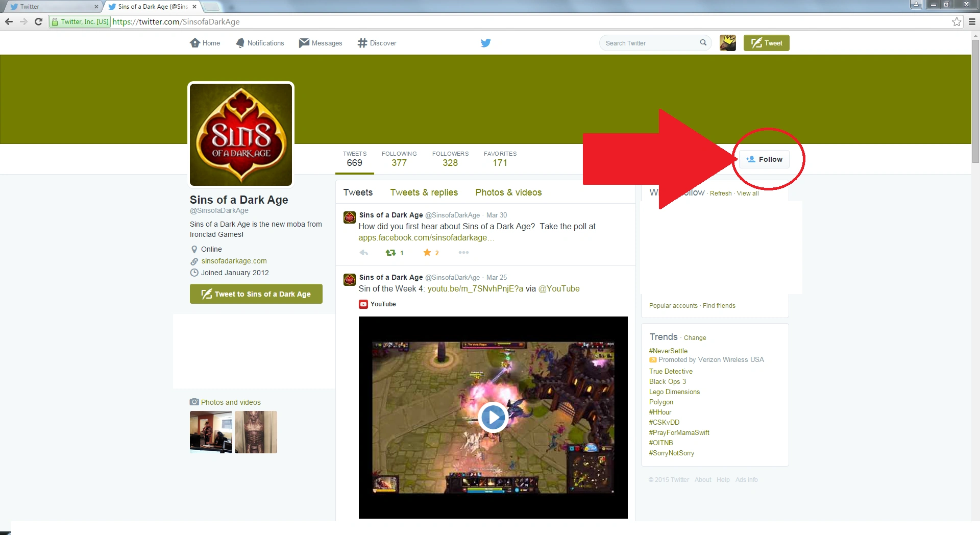Image resolution: width=980 pixels, height=535 pixels.
Task: Click the Twitter bird logo in the navbar
Action: 485,43
